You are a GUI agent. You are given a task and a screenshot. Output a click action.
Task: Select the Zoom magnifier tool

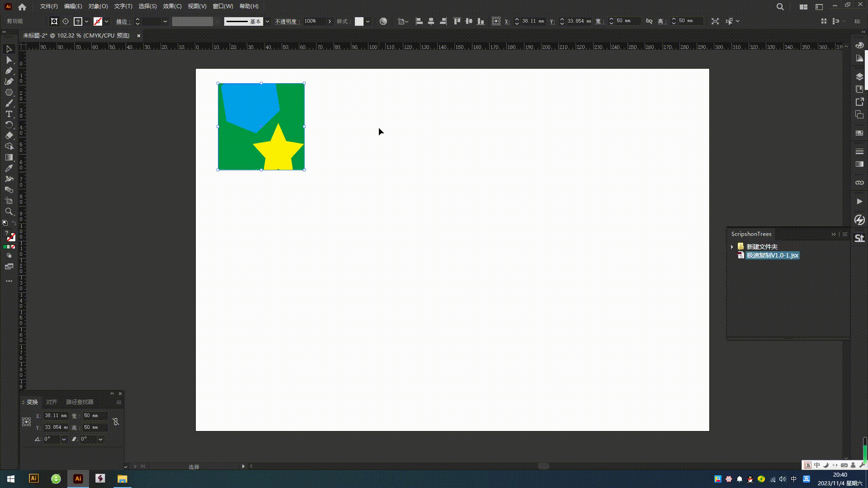coord(9,211)
